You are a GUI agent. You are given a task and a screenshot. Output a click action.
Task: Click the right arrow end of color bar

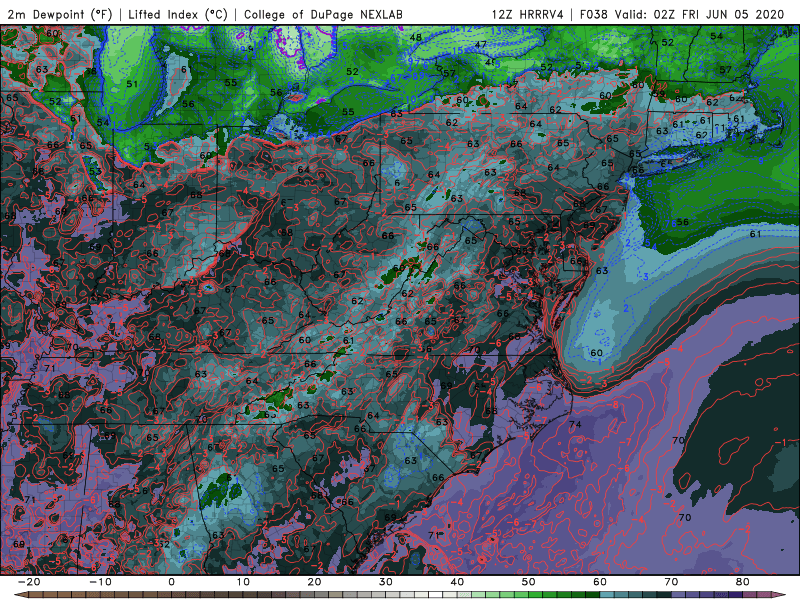pos(779,595)
